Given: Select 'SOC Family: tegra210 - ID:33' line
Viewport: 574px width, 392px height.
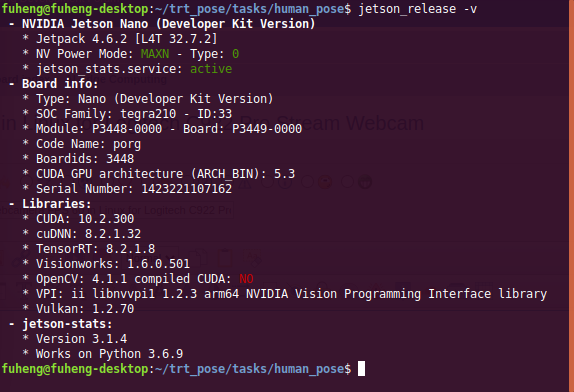Looking at the screenshot, I should coord(134,114).
